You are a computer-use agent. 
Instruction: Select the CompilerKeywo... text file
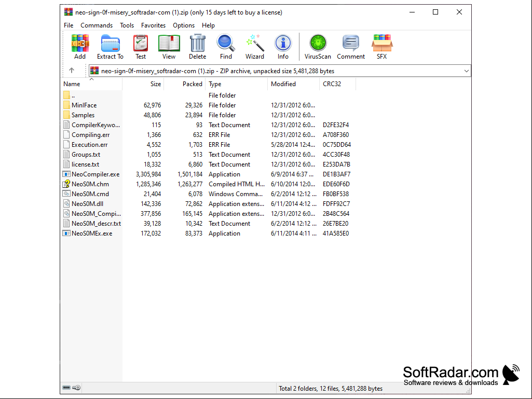(96, 125)
